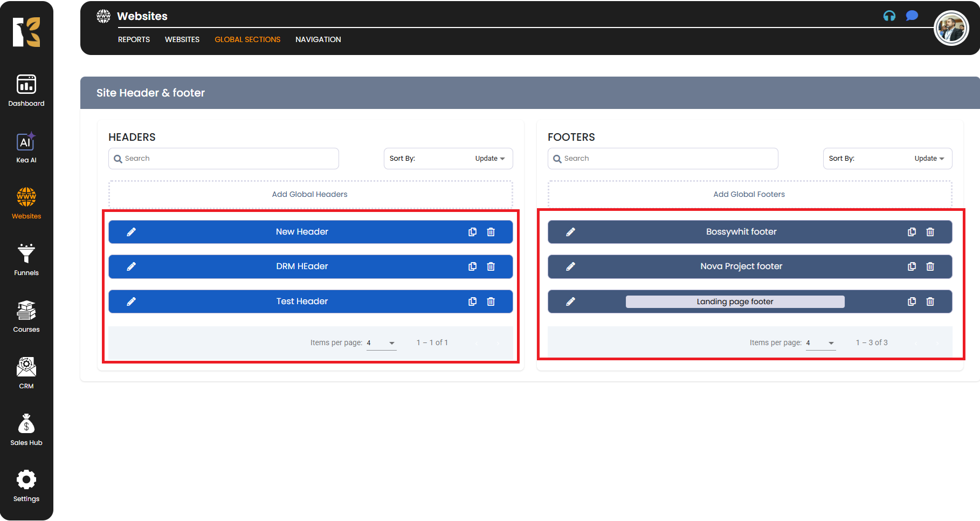Click Add Global Headers button
This screenshot has width=980, height=521.
tap(310, 194)
